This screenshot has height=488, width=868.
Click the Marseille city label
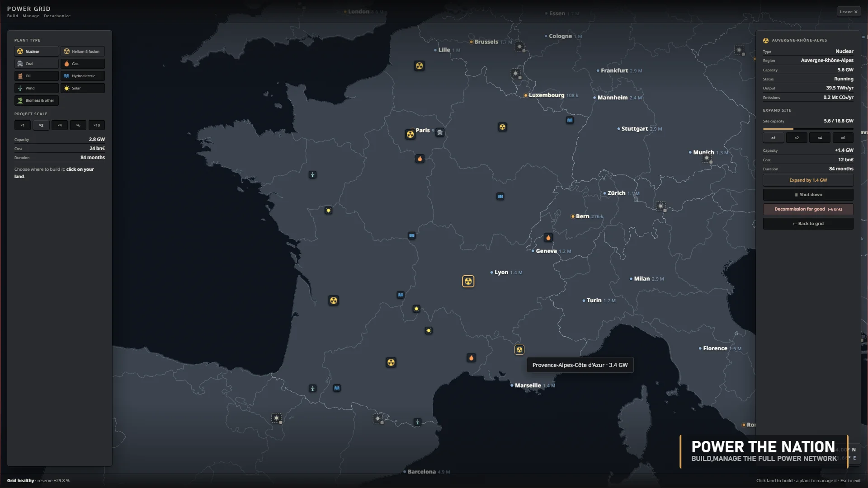pos(528,385)
